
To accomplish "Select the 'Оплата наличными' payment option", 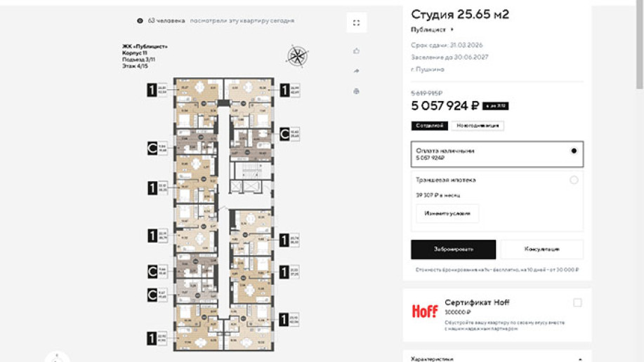I will point(574,151).
